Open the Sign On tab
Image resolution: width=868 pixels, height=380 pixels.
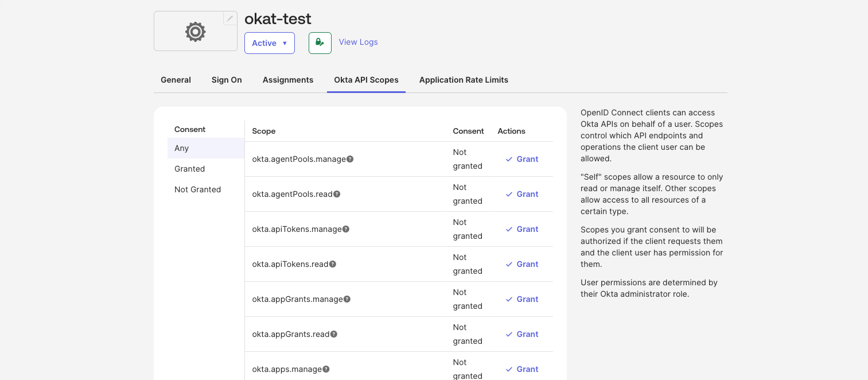point(227,80)
